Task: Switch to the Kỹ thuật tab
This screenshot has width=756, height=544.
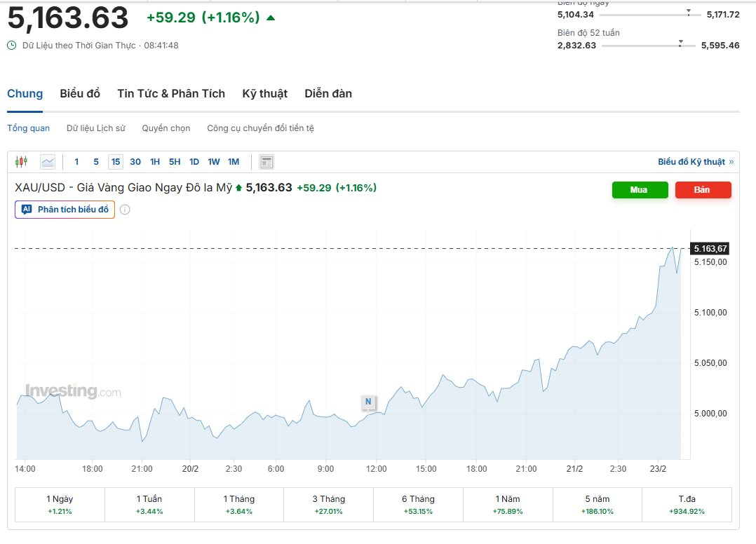Action: coord(264,94)
